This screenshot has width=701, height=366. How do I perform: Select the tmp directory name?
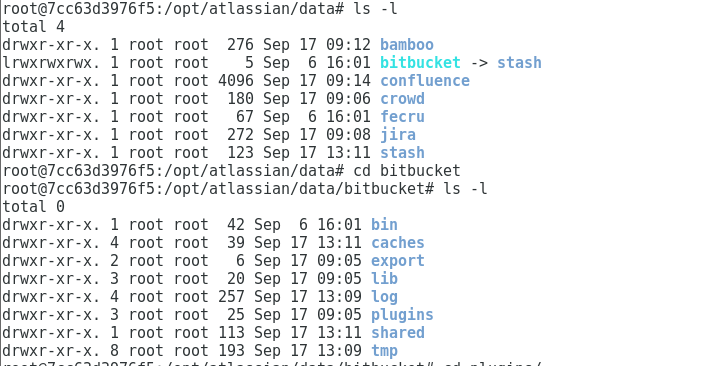point(384,351)
